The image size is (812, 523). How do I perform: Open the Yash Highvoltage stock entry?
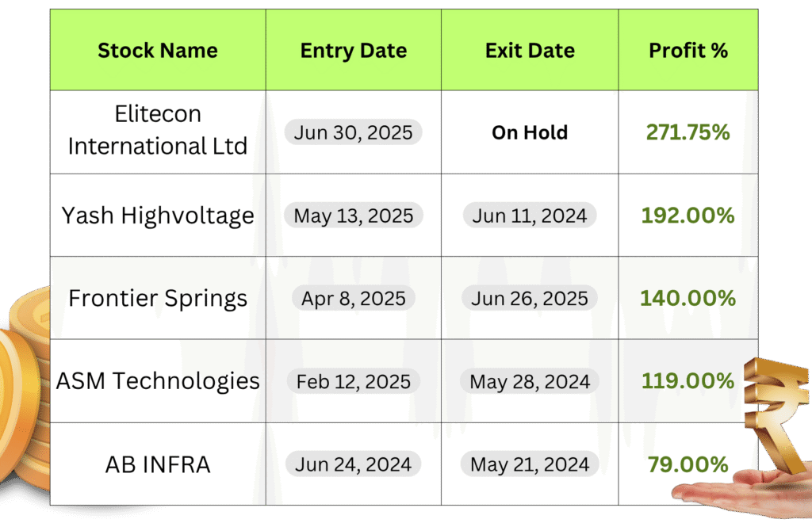pos(158,216)
